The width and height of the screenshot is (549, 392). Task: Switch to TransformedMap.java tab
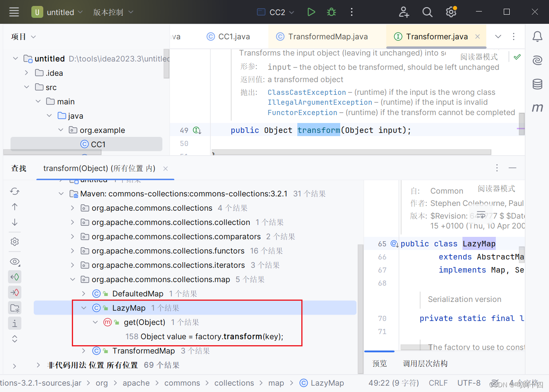(x=322, y=37)
